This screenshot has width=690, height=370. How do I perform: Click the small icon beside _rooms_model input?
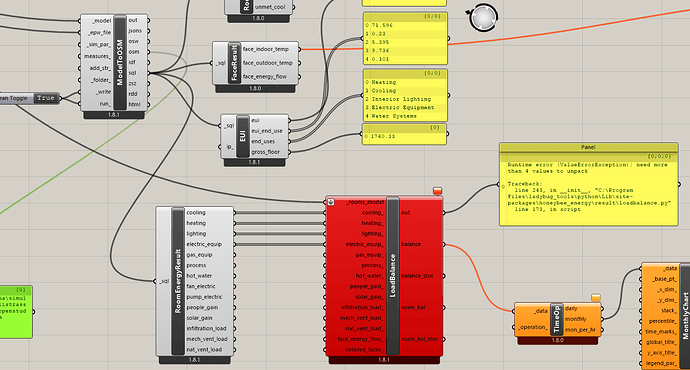pyautogui.click(x=331, y=202)
